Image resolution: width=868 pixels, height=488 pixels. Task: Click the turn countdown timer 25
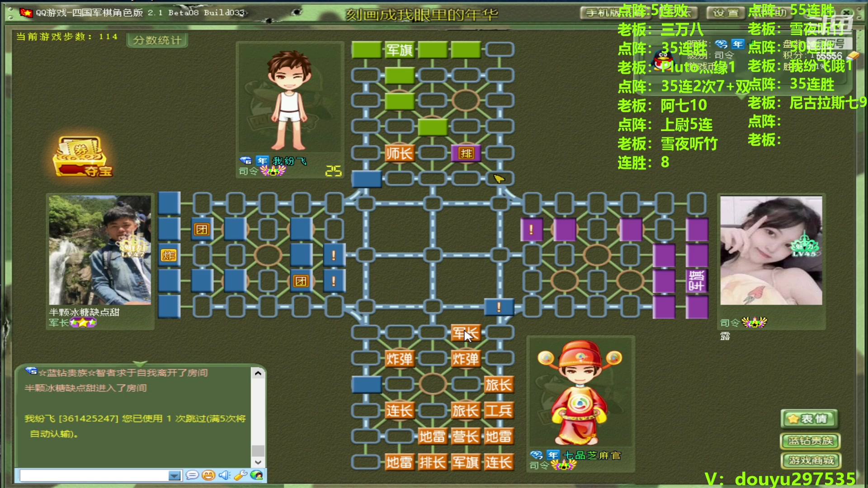point(333,171)
